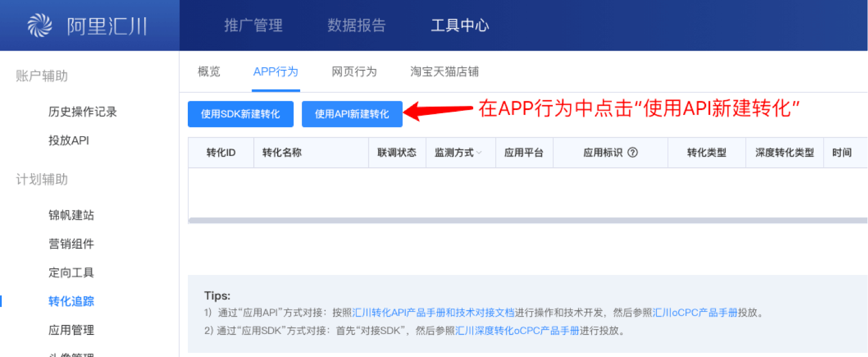The width and height of the screenshot is (868, 357).
Task: Switch to the 概览 tab
Action: [x=209, y=72]
